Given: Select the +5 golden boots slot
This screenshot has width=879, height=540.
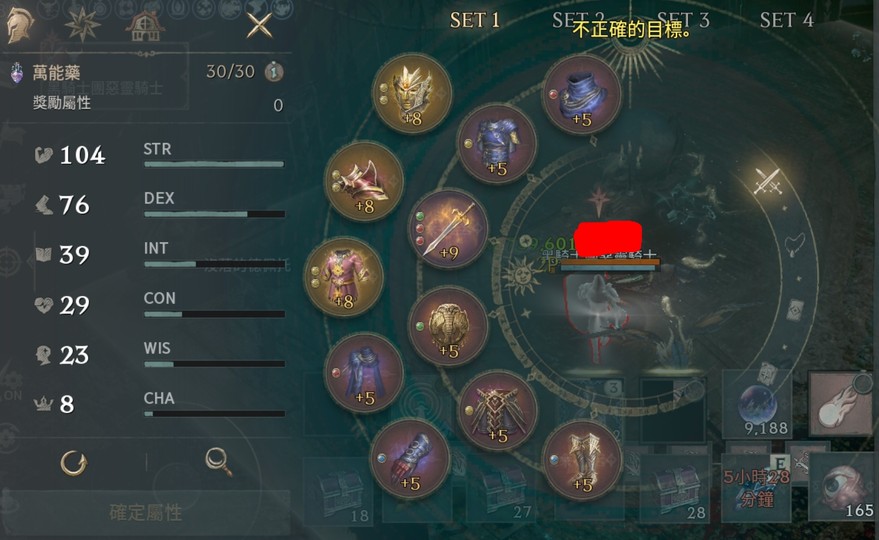Looking at the screenshot, I should click(x=582, y=460).
